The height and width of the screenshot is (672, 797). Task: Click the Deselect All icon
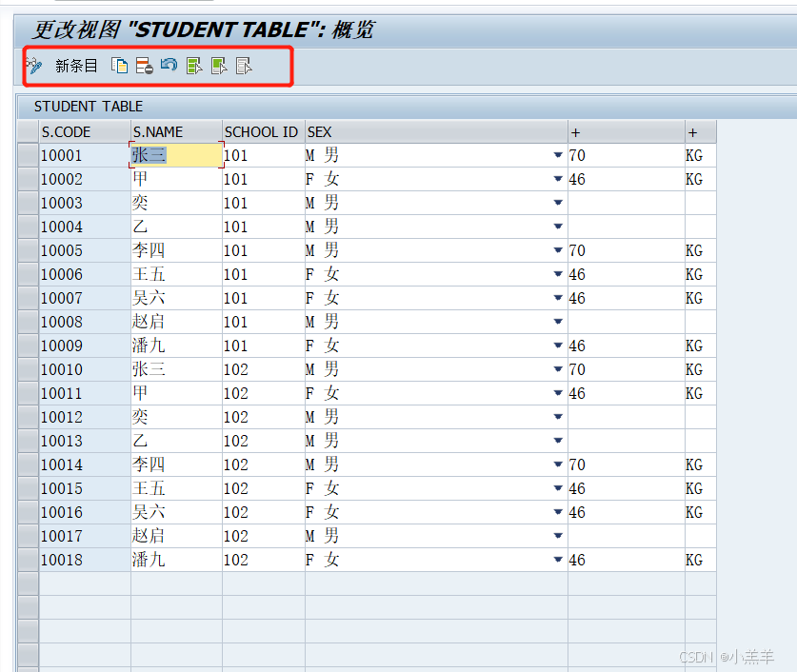point(244,66)
